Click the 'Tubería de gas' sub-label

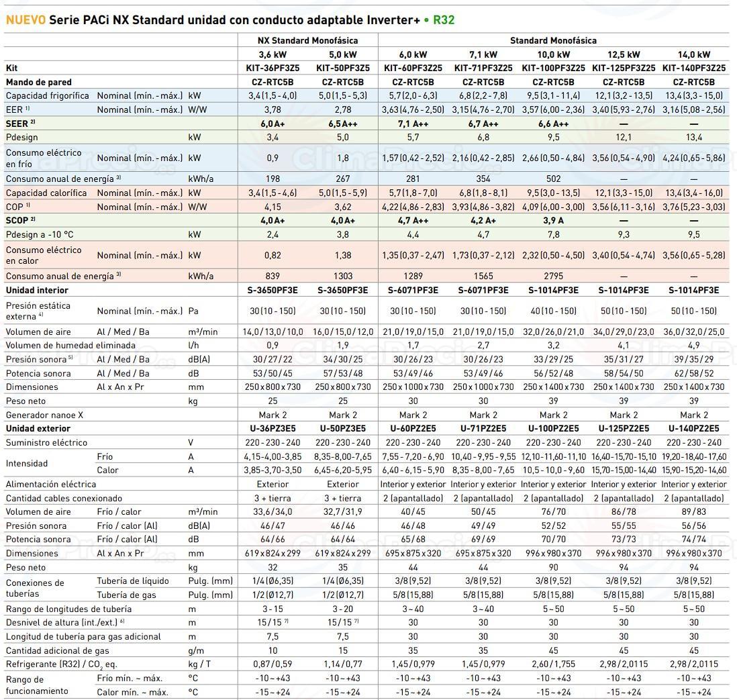pos(126,595)
